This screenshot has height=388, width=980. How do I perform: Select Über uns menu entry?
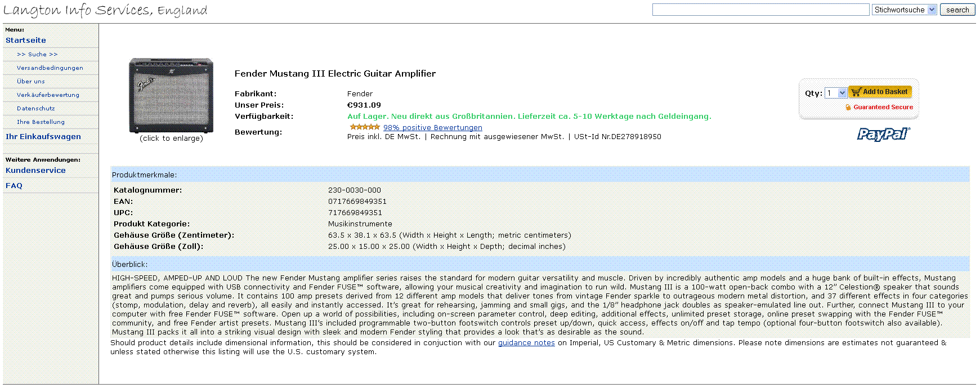(30, 82)
